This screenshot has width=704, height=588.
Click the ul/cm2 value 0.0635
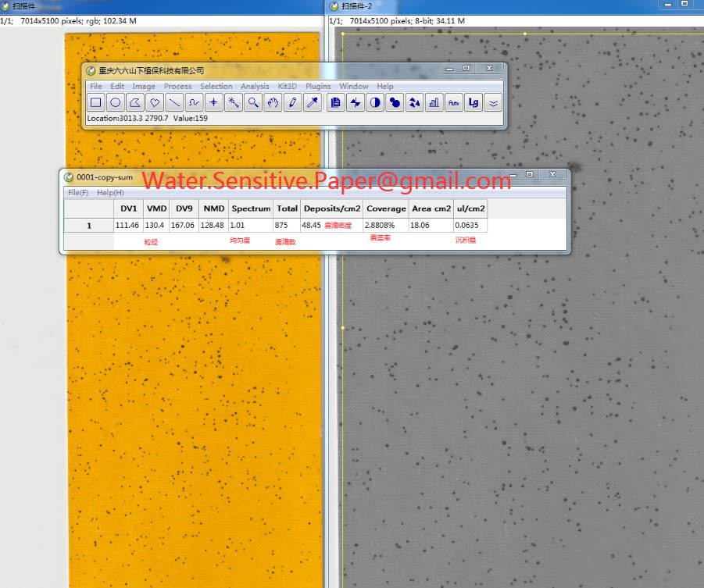coord(467,226)
